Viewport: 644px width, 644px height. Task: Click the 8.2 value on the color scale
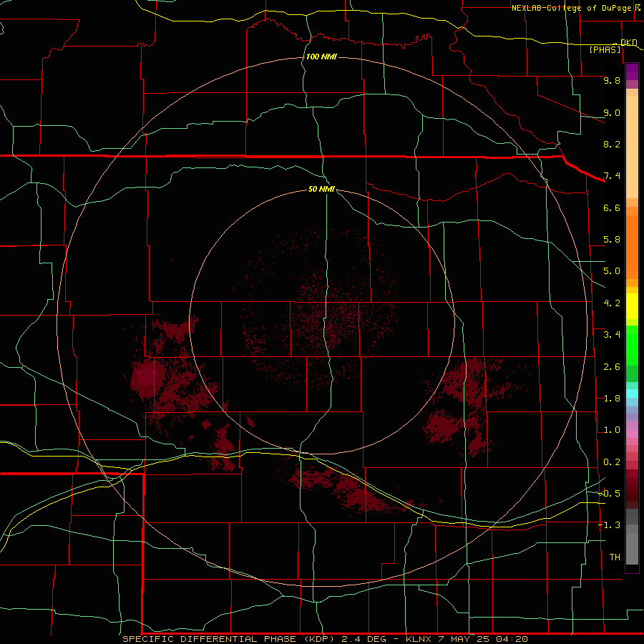612,144
